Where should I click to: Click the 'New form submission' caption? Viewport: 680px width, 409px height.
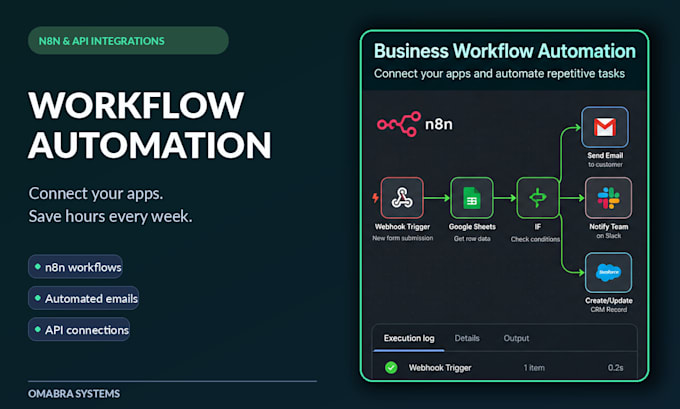(x=402, y=238)
